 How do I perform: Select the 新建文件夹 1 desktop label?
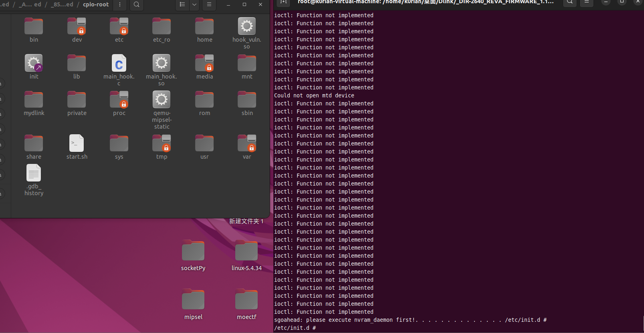[246, 221]
